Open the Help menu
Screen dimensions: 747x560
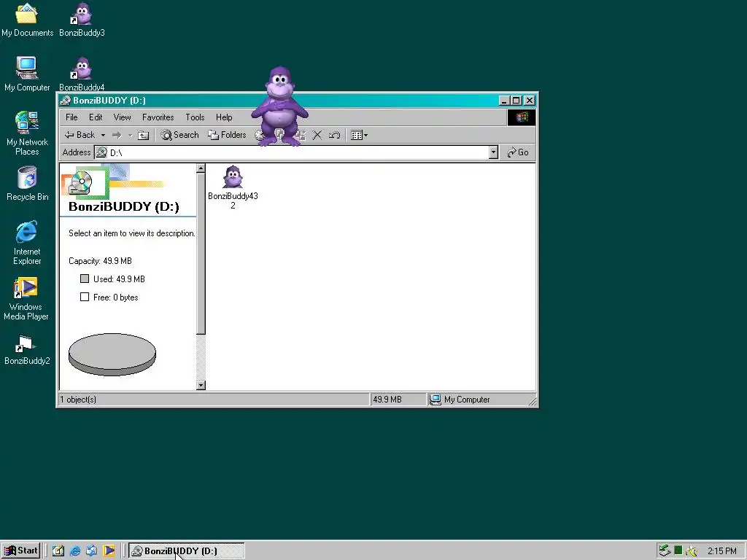tap(224, 117)
